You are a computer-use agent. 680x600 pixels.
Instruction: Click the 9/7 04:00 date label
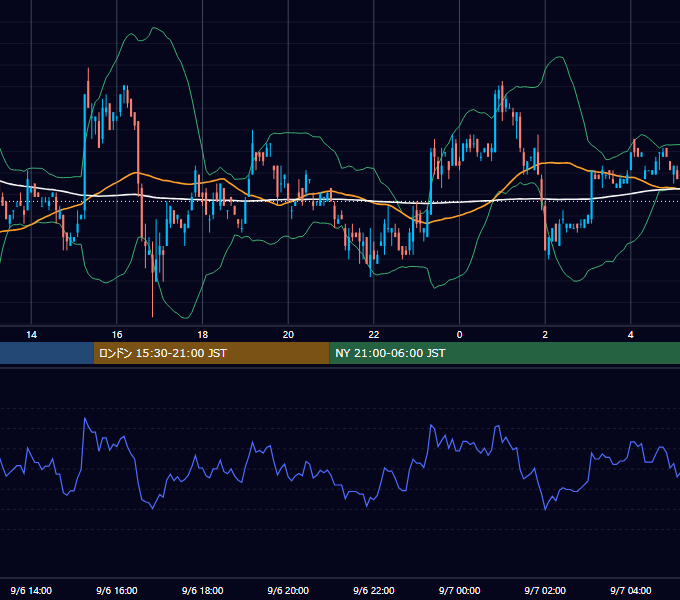click(x=631, y=590)
